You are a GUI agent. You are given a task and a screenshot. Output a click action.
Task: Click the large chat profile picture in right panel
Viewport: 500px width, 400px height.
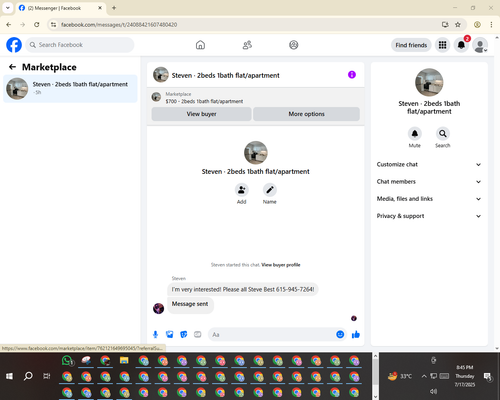coord(429,82)
